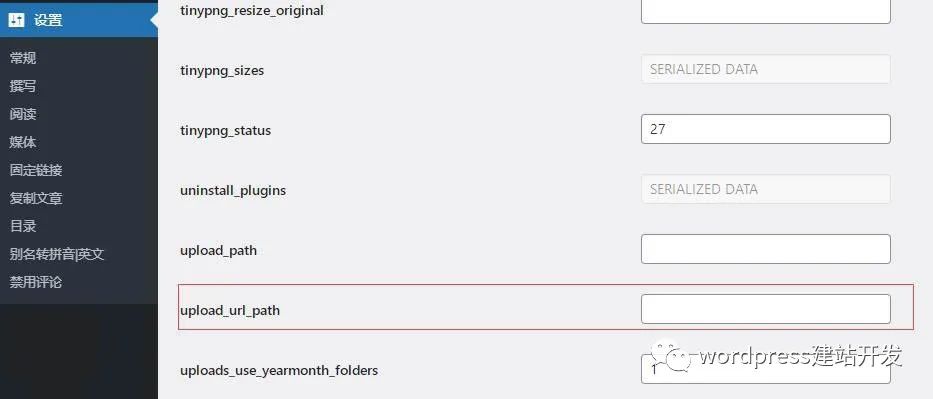Open 阅读 reading settings

point(23,114)
